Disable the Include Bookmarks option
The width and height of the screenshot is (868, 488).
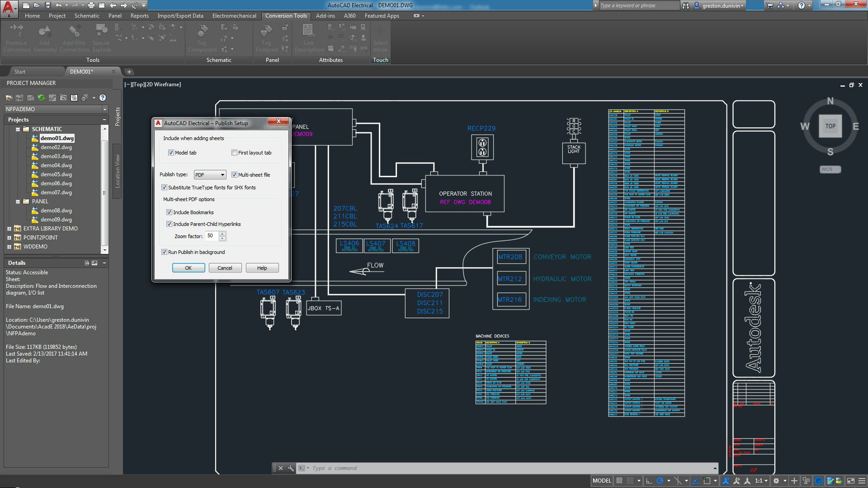coord(170,212)
